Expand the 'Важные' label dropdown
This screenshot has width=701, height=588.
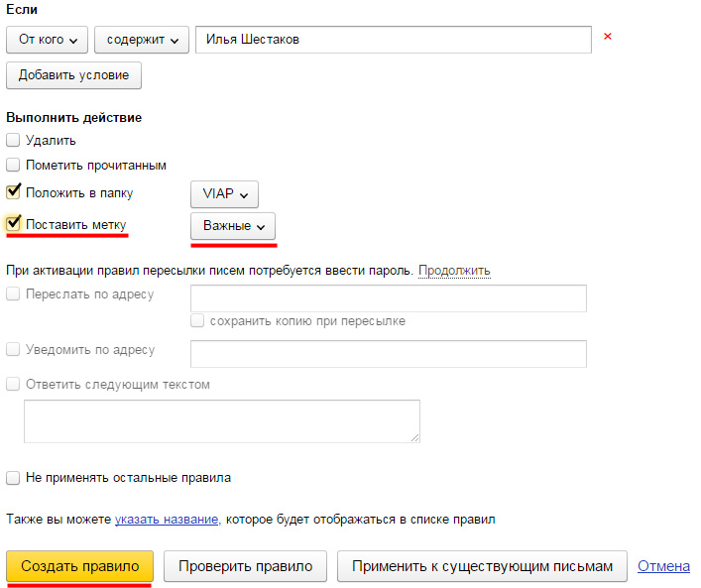(x=233, y=226)
